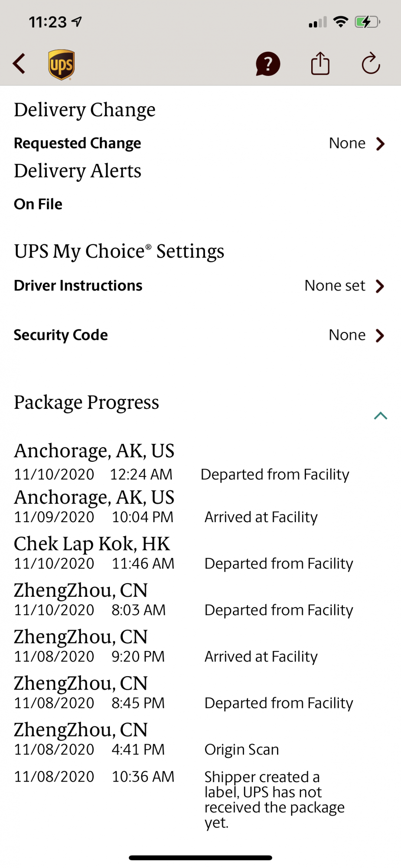Open Driver Instructions chevron

[380, 286]
